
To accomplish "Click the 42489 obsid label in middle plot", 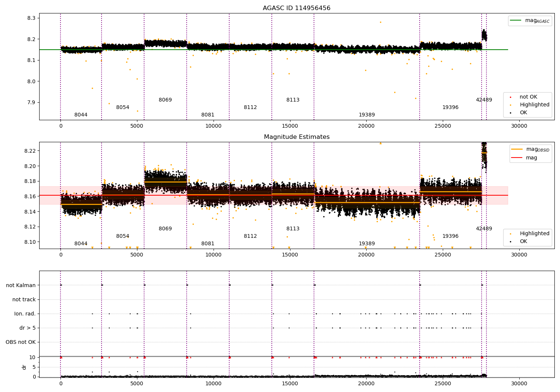I will pyautogui.click(x=484, y=229).
